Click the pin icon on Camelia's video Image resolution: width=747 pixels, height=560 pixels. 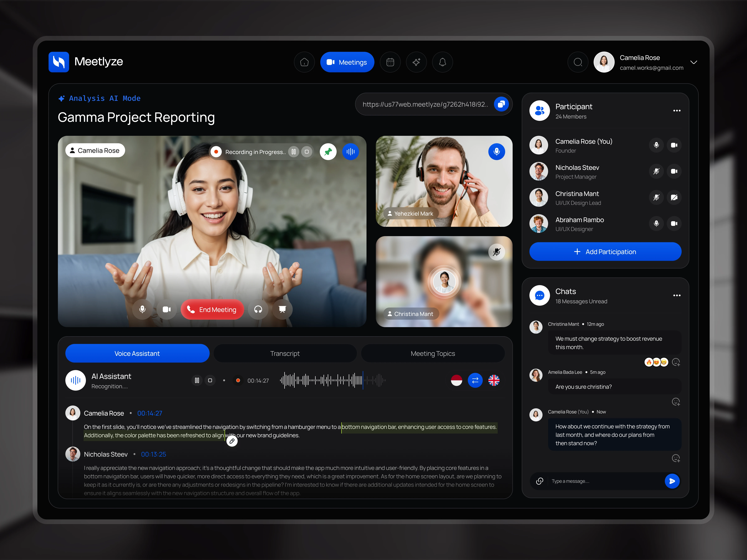coord(328,152)
